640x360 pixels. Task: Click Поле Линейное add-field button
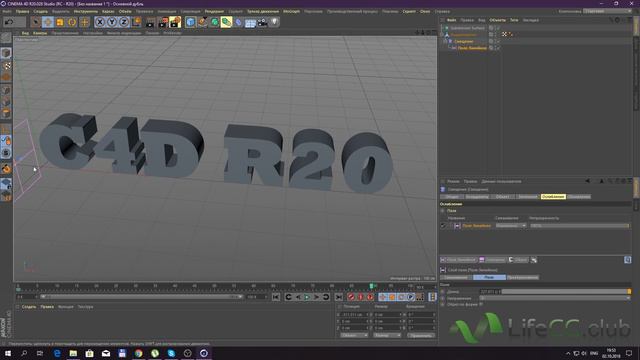click(x=458, y=260)
